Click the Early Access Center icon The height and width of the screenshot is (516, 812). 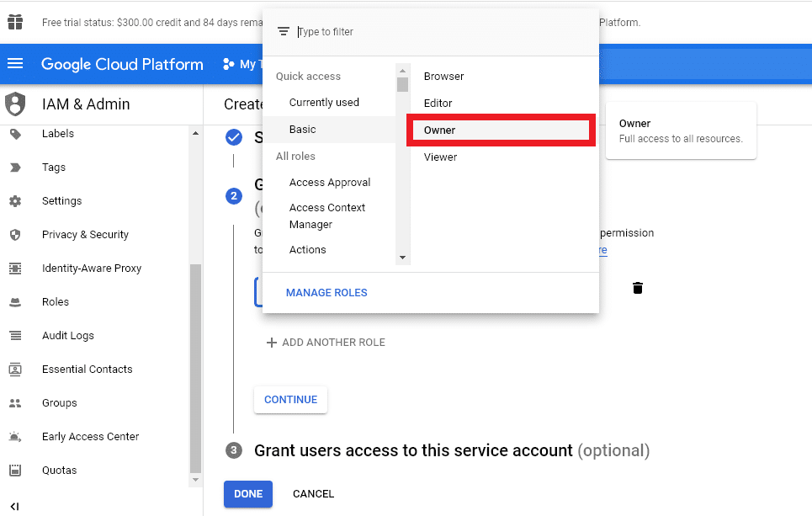[15, 437]
